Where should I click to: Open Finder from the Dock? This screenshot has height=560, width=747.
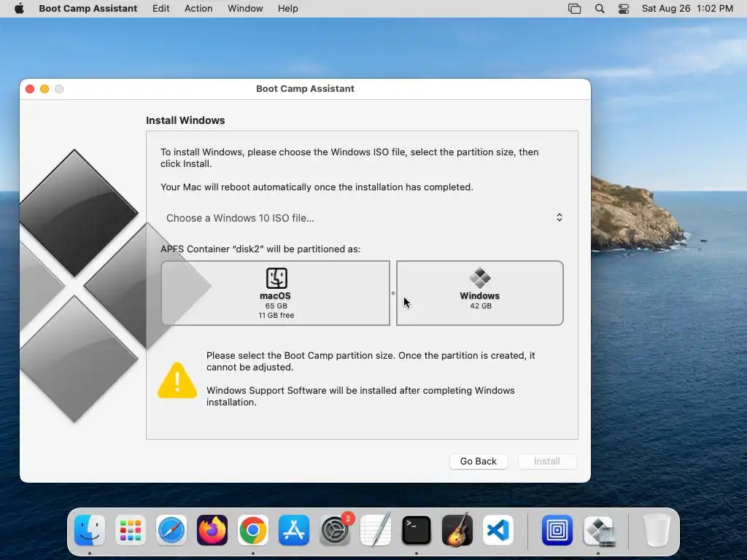tap(90, 530)
